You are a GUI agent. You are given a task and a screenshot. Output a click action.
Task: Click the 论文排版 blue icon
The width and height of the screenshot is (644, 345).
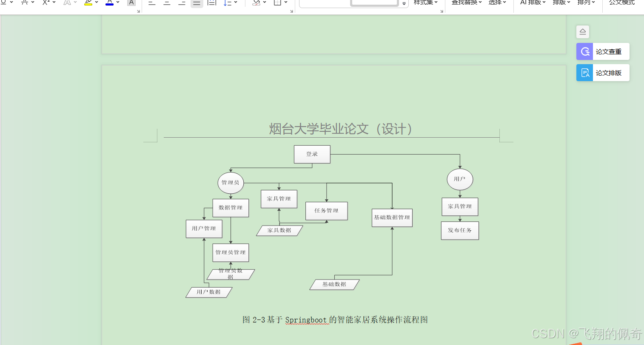point(585,73)
